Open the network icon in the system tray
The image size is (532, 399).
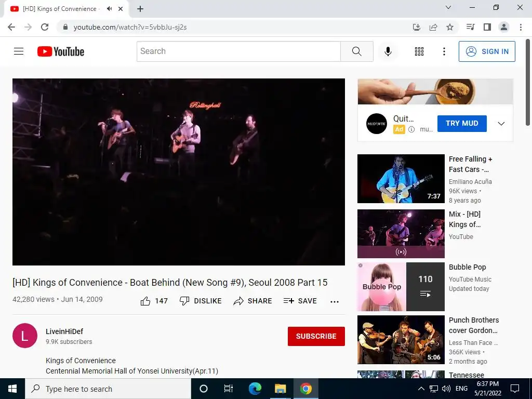[434, 389]
